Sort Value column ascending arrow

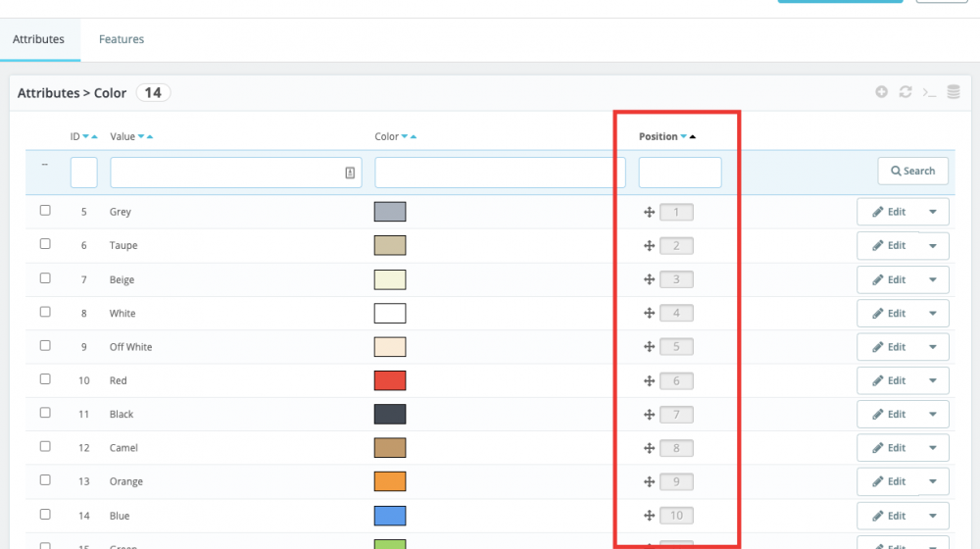[x=149, y=136]
